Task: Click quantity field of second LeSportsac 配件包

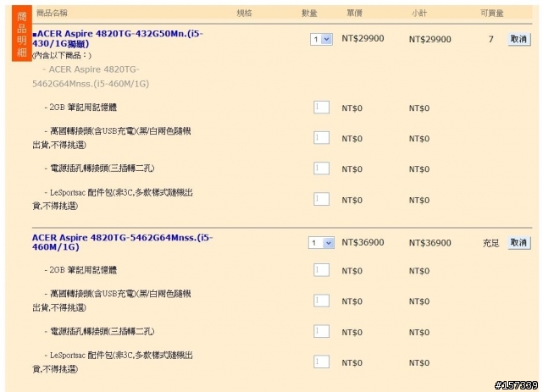Action: (321, 362)
